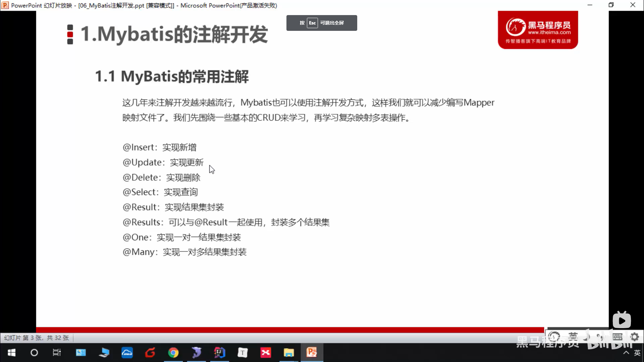Viewport: 644px width, 362px height.
Task: Switch to the PowerPoint taskbar icon
Action: (312, 353)
